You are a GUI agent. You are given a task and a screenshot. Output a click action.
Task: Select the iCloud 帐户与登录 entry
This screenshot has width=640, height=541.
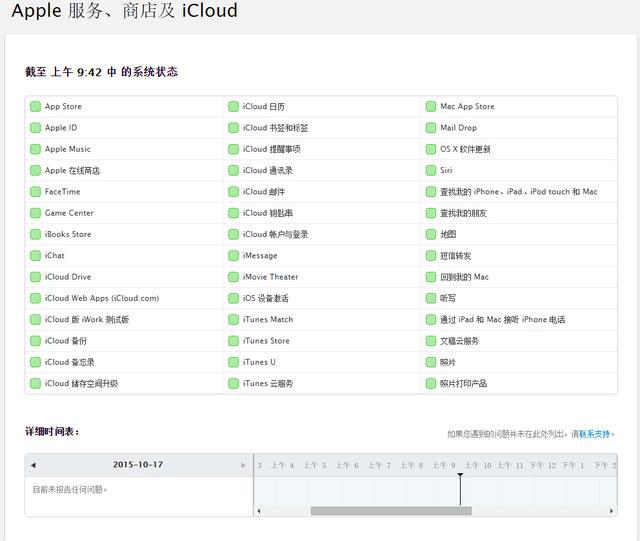click(x=276, y=234)
